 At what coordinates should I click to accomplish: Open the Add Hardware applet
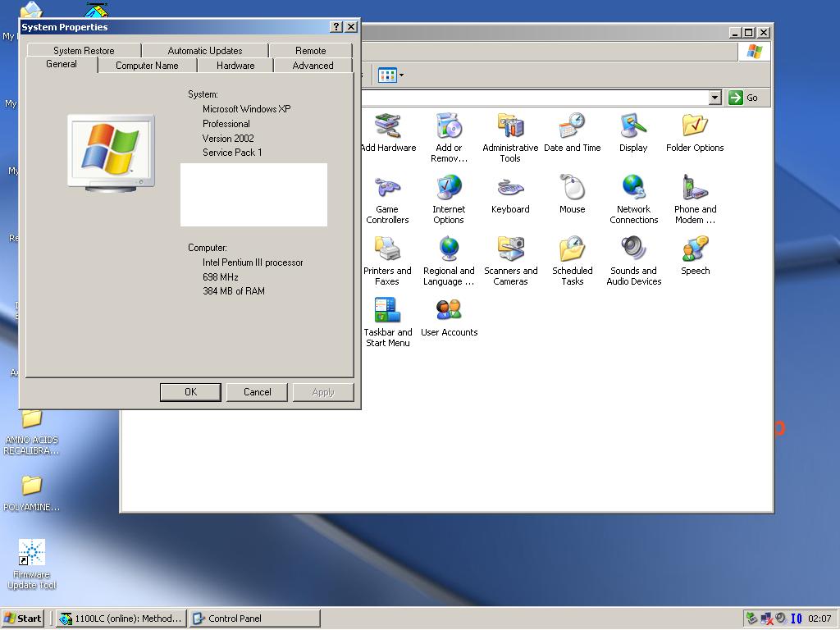tap(388, 126)
